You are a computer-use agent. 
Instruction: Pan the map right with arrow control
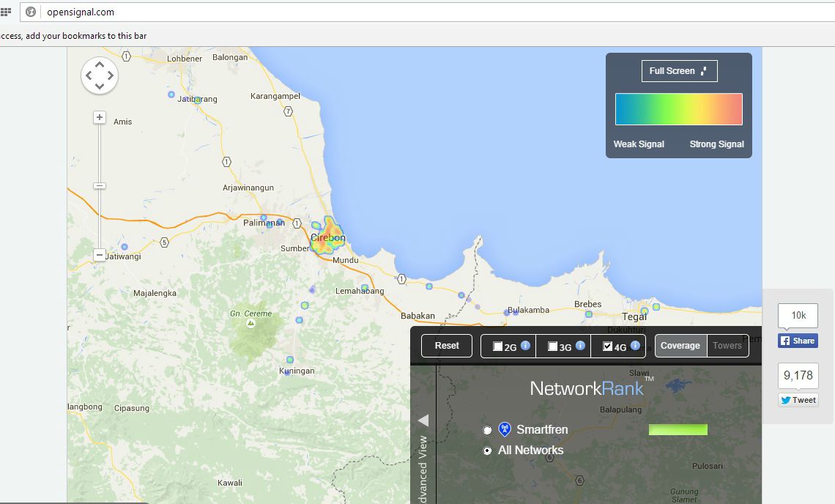point(111,75)
